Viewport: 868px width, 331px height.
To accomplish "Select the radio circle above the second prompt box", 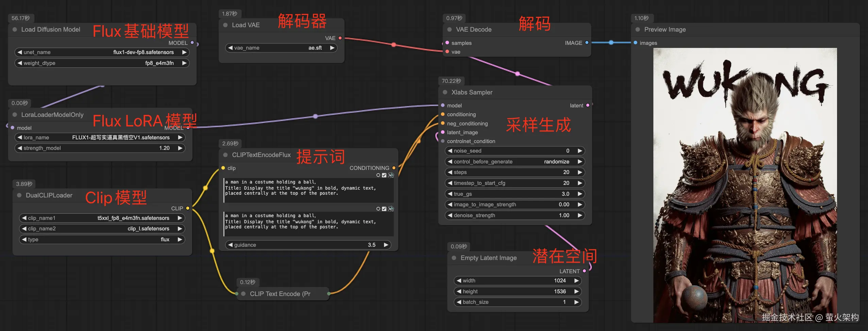I will pyautogui.click(x=378, y=209).
